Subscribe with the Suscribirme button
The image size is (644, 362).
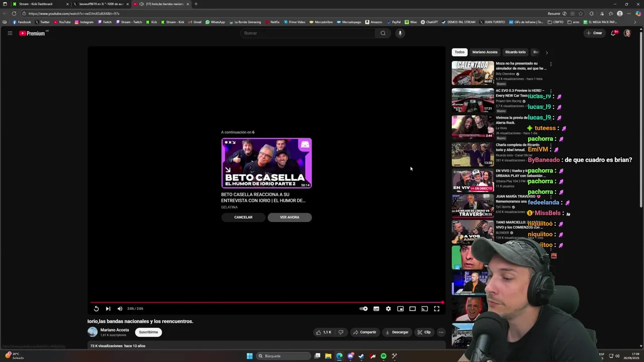[148, 332]
